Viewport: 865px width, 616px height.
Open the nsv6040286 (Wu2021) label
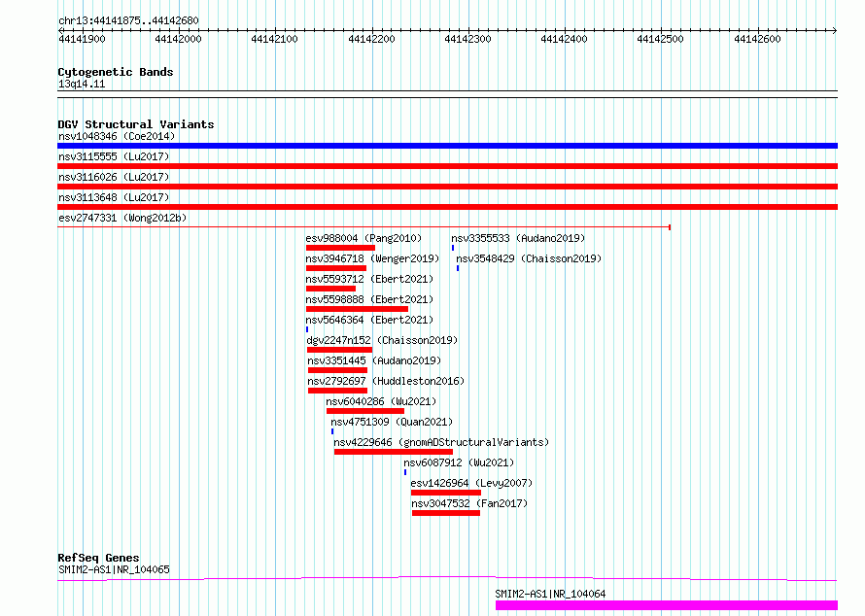pos(381,401)
